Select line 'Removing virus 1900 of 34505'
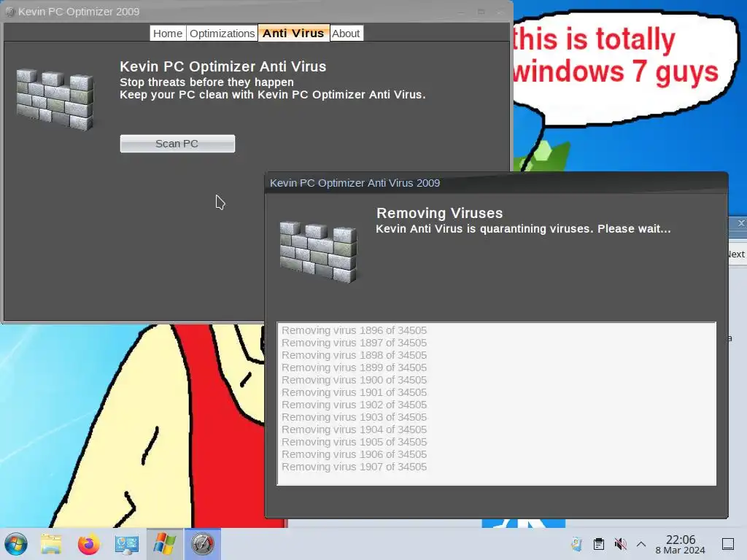747x560 pixels. [x=354, y=380]
